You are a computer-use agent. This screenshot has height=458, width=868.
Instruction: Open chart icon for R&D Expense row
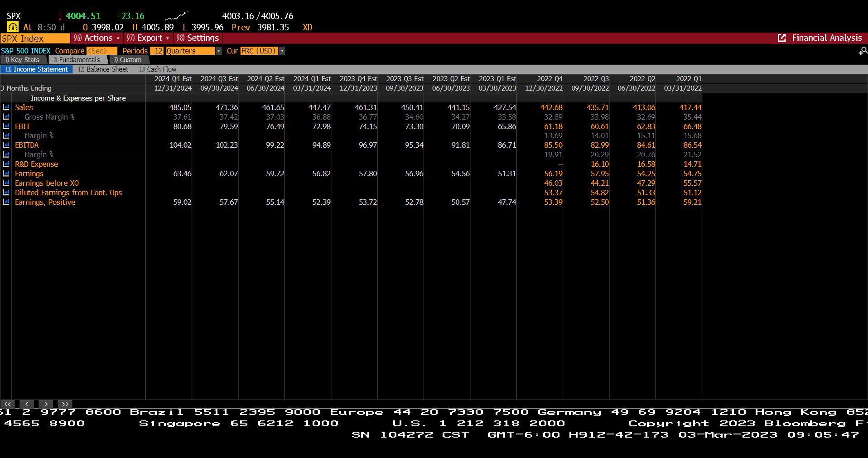click(x=6, y=164)
